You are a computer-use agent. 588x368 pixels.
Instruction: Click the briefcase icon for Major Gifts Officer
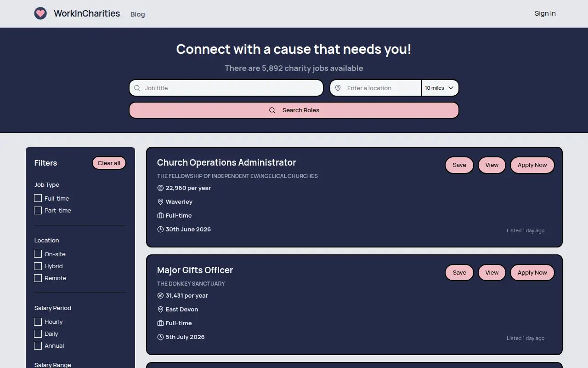(x=160, y=323)
